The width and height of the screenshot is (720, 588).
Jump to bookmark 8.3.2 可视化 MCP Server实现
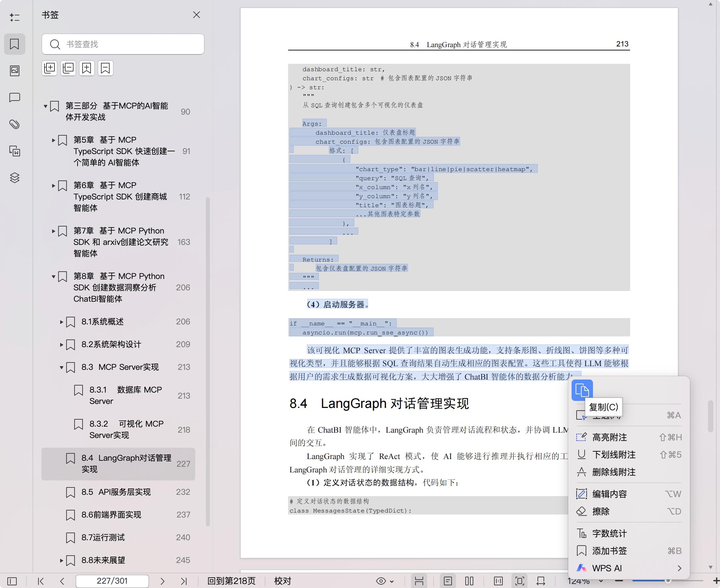118,430
